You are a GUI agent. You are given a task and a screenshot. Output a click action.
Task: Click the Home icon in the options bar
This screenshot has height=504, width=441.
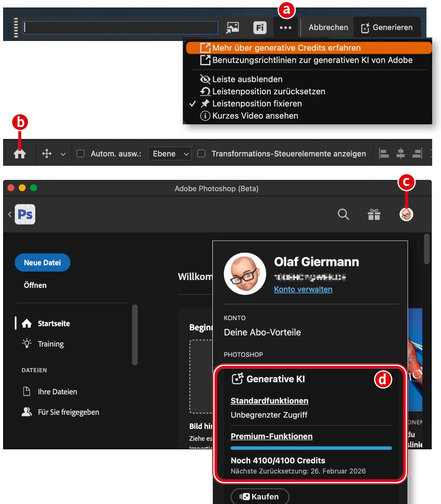point(19,153)
